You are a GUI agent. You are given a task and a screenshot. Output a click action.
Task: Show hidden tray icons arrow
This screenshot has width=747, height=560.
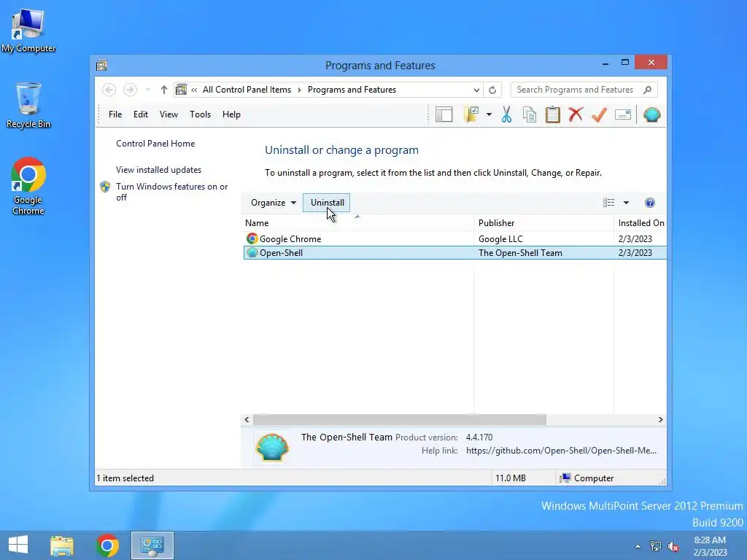pyautogui.click(x=638, y=546)
